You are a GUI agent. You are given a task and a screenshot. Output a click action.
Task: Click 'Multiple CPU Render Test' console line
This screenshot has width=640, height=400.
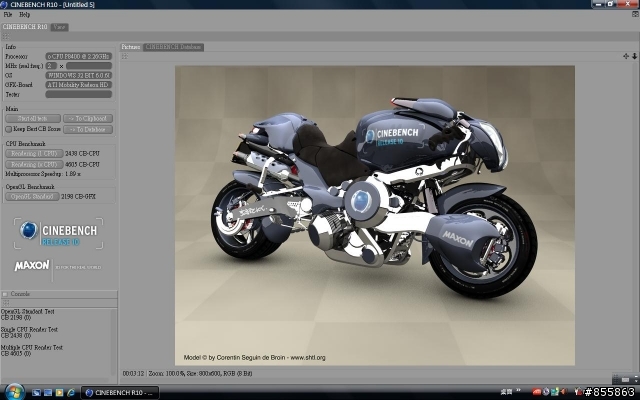click(x=31, y=347)
